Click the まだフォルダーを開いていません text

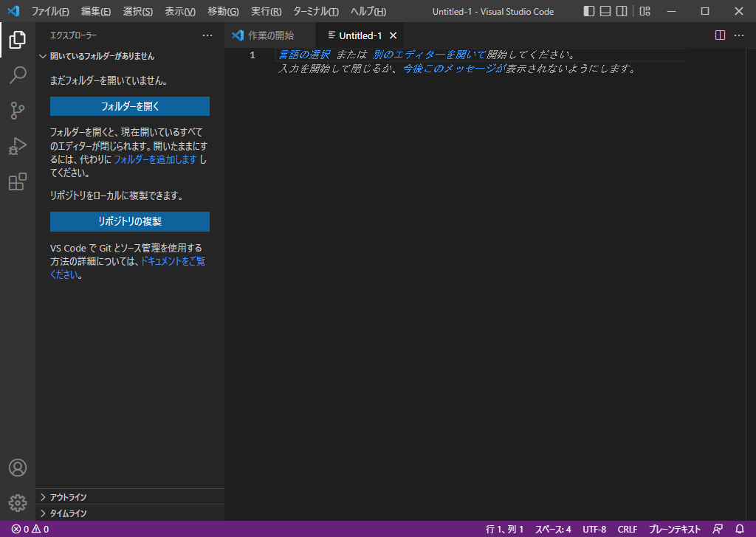[110, 80]
